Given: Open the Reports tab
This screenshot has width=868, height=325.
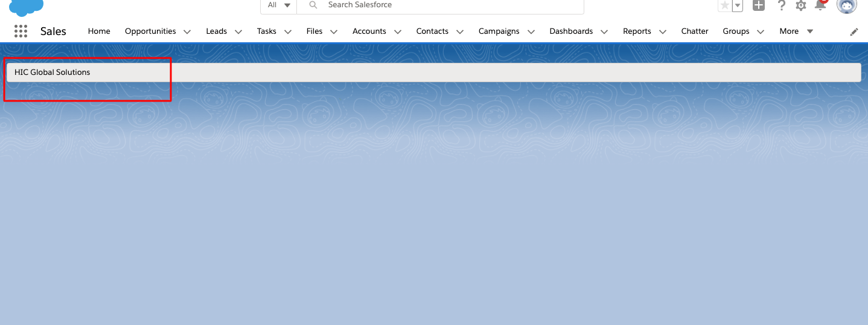Looking at the screenshot, I should pyautogui.click(x=637, y=31).
